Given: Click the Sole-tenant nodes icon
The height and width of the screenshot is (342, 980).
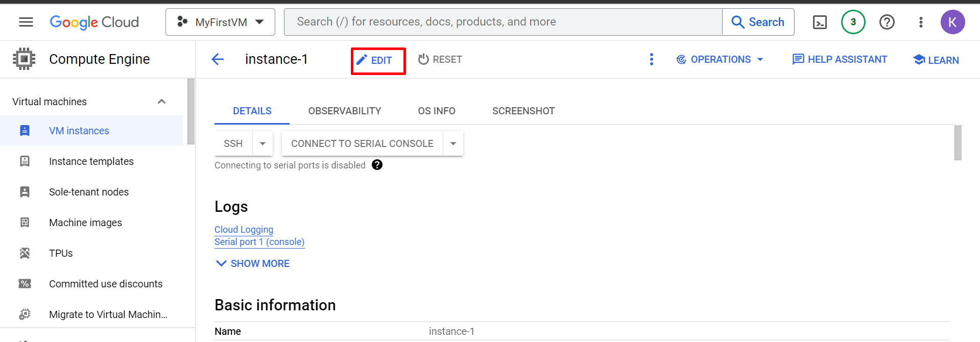Looking at the screenshot, I should [x=25, y=192].
